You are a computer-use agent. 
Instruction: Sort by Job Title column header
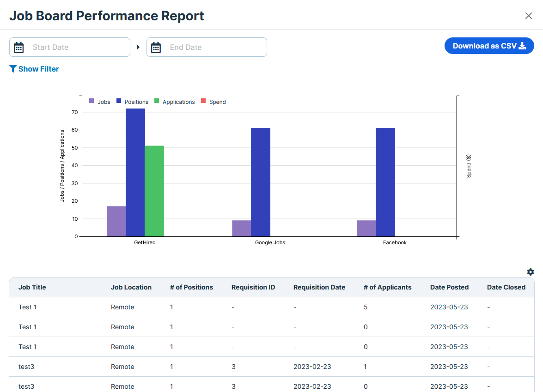(x=32, y=287)
